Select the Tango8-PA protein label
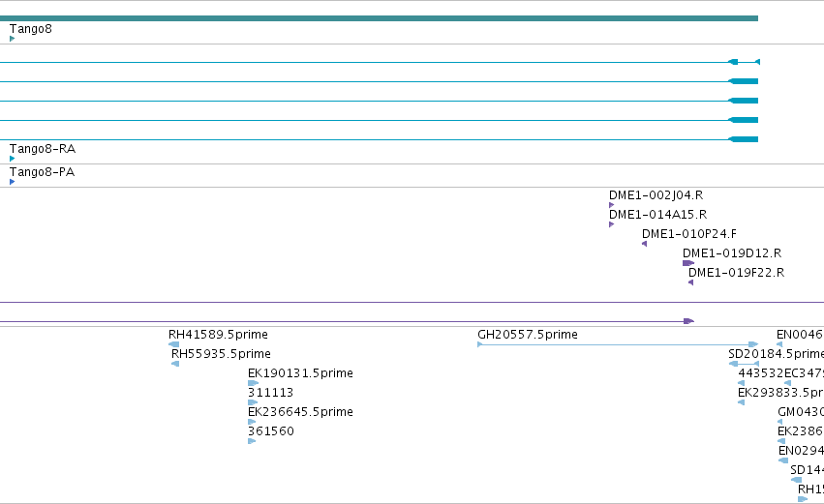 (42, 172)
